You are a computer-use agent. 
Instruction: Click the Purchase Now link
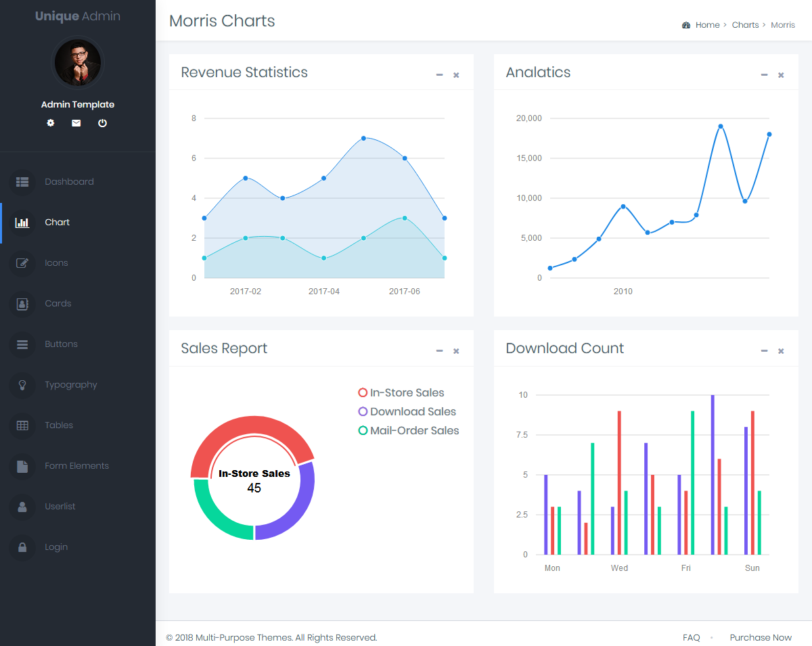tap(761, 637)
